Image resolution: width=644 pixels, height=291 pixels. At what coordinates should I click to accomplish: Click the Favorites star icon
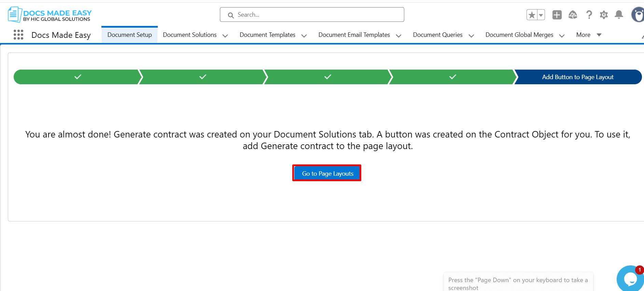532,15
